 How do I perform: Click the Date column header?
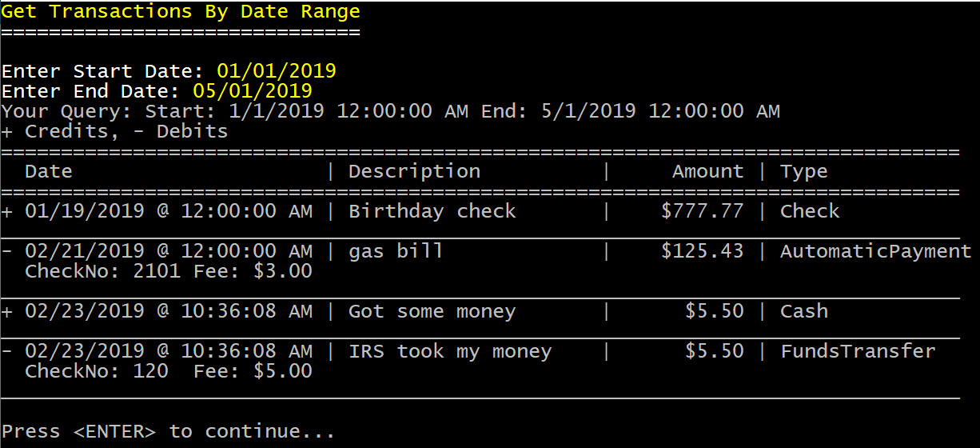point(49,171)
